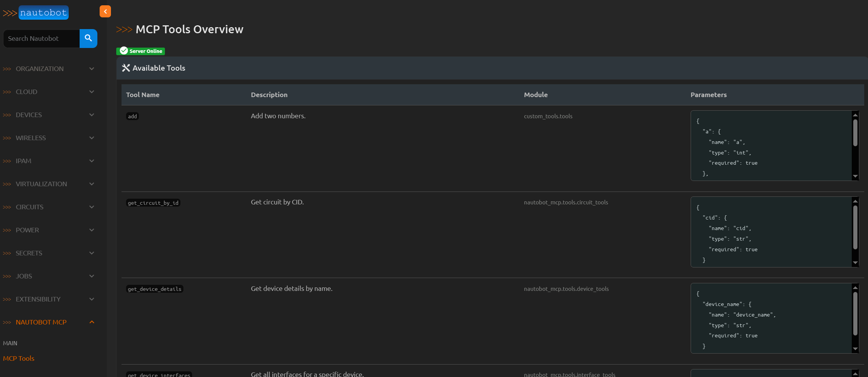Click the Available Tools panel heading
Screen dimensions: 868x377
(x=159, y=68)
